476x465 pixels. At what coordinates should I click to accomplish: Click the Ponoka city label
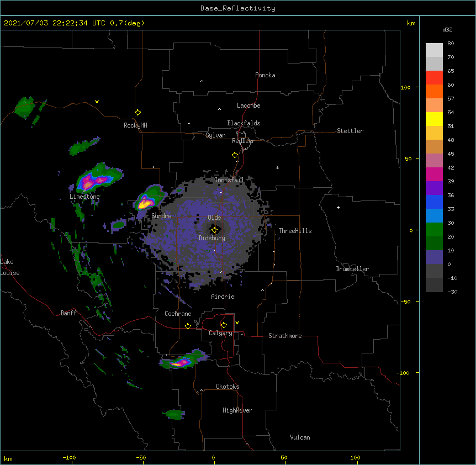265,75
